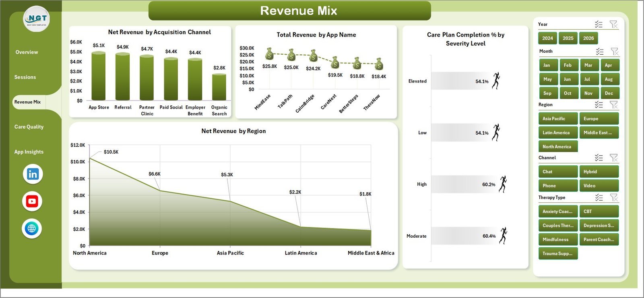Viewport: 644px width, 298px height.
Task: Select the Aug month filter
Action: tap(610, 79)
